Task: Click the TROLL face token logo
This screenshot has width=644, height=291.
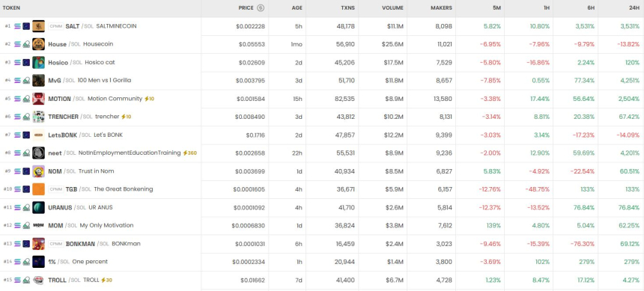Action: click(x=39, y=280)
